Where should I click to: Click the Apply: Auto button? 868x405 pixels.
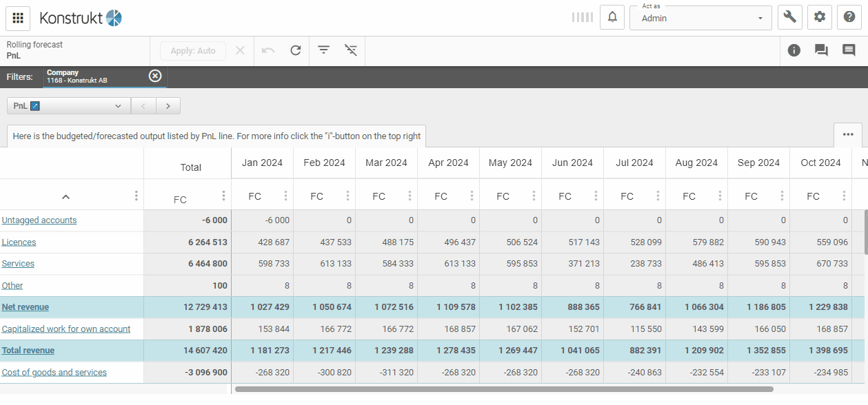point(192,50)
